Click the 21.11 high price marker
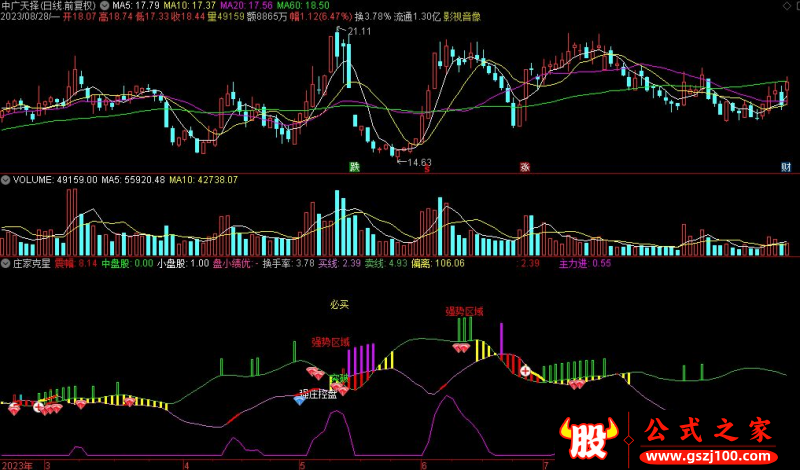This screenshot has height=470, width=800. (359, 31)
